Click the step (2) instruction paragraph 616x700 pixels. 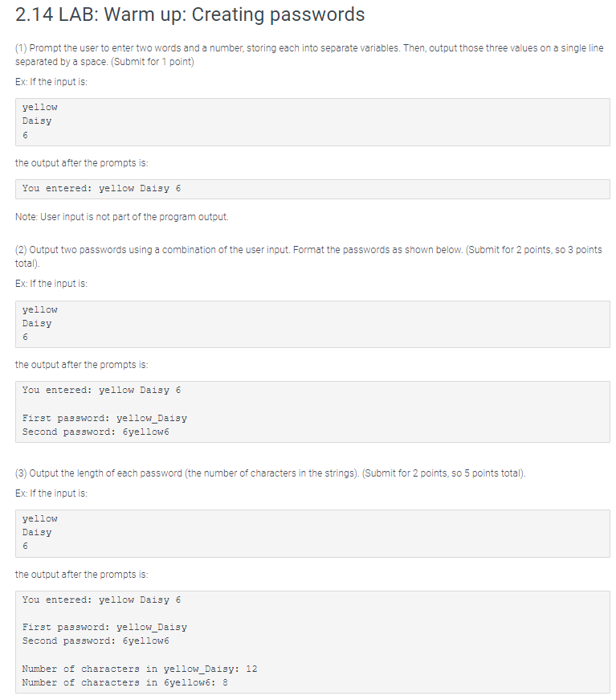tap(308, 256)
